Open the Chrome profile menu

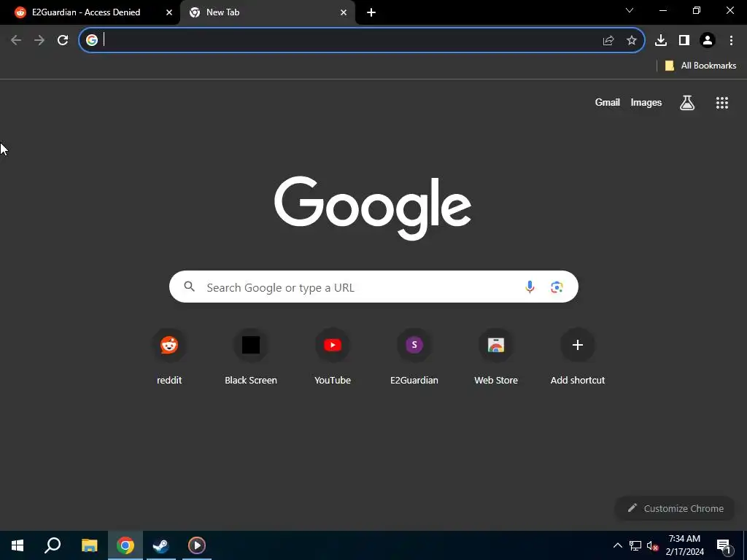[708, 41]
